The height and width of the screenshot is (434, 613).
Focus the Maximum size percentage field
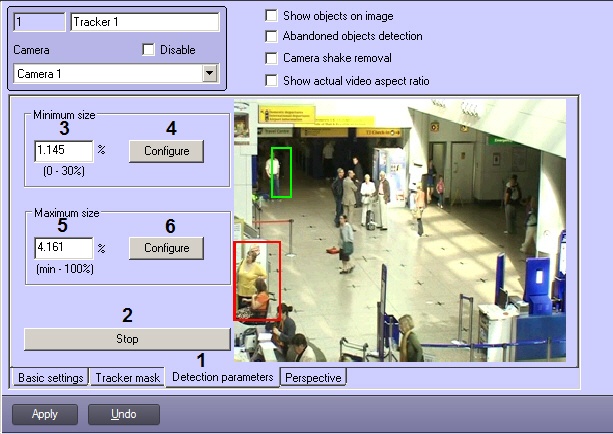(x=63, y=247)
